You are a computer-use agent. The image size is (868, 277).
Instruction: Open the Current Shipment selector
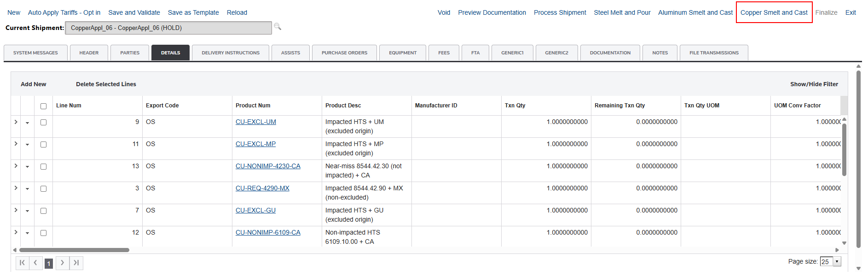tap(168, 28)
